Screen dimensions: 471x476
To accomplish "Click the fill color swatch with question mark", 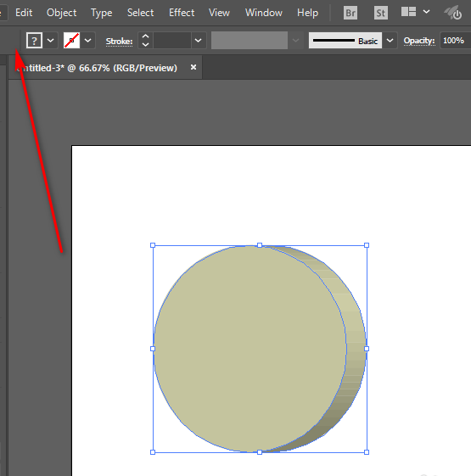I will coord(34,41).
